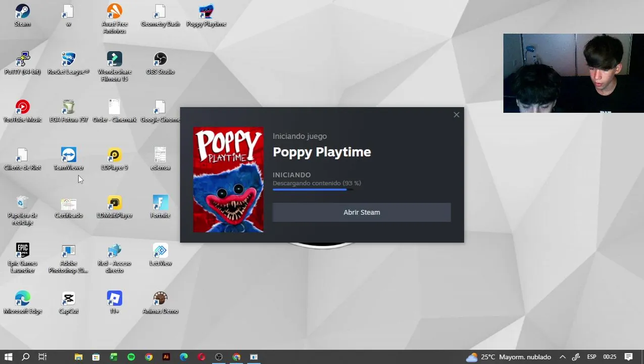Click the Poppy Playtime cover art thumbnail
The image size is (644, 364).
[228, 179]
